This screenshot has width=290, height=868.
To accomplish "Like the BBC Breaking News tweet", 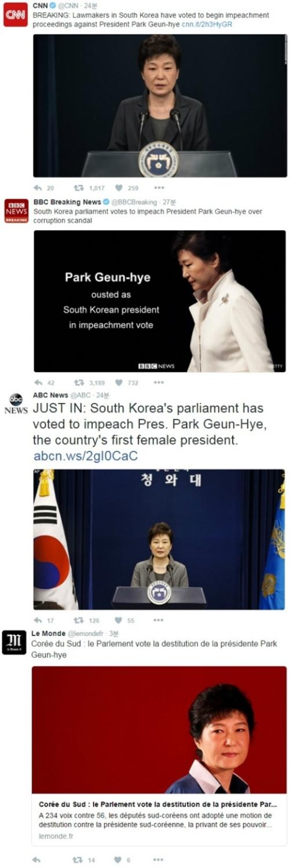I will pos(119,382).
